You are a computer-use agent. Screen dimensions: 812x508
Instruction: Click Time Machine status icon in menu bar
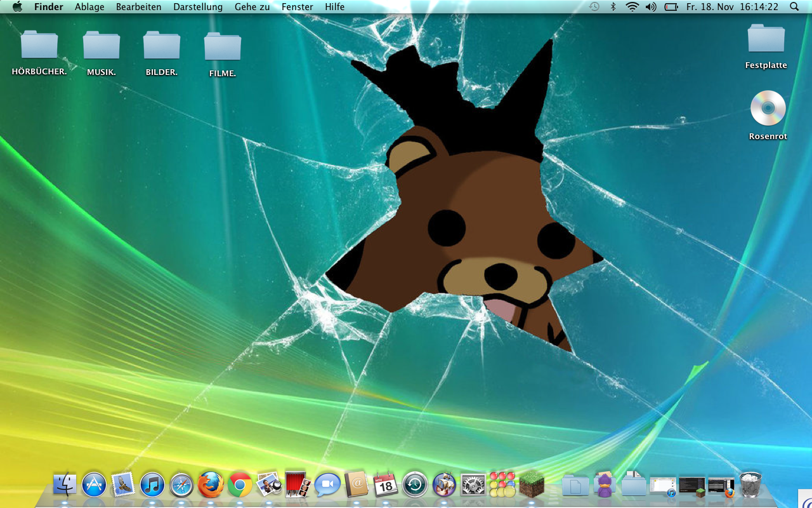pos(594,7)
